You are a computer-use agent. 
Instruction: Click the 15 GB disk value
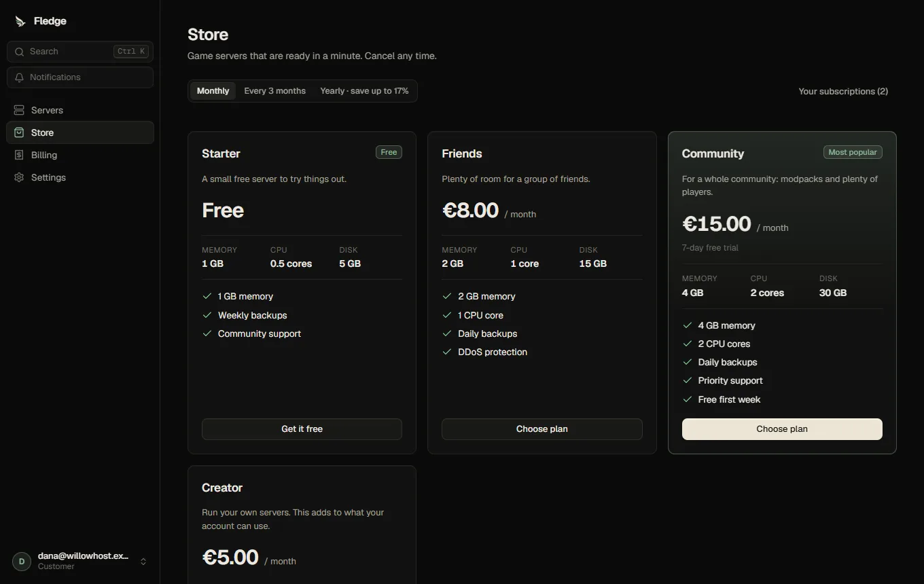tap(593, 263)
